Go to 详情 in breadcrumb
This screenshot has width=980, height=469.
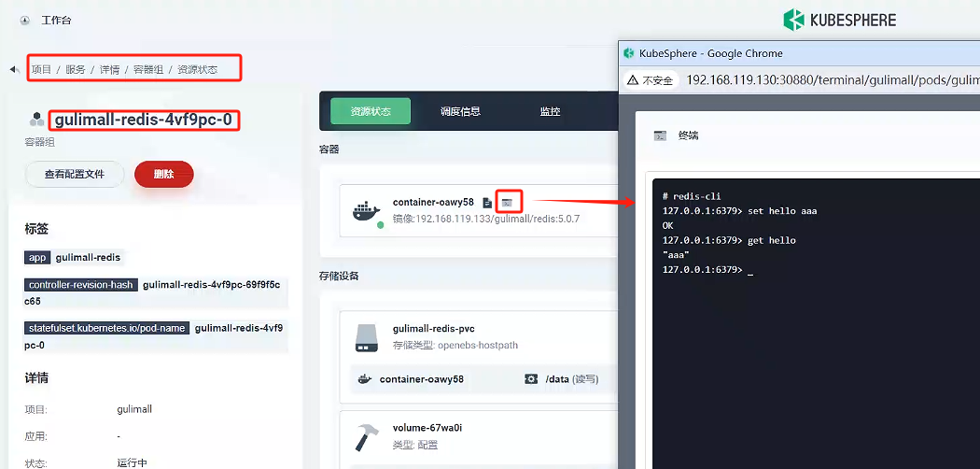109,69
